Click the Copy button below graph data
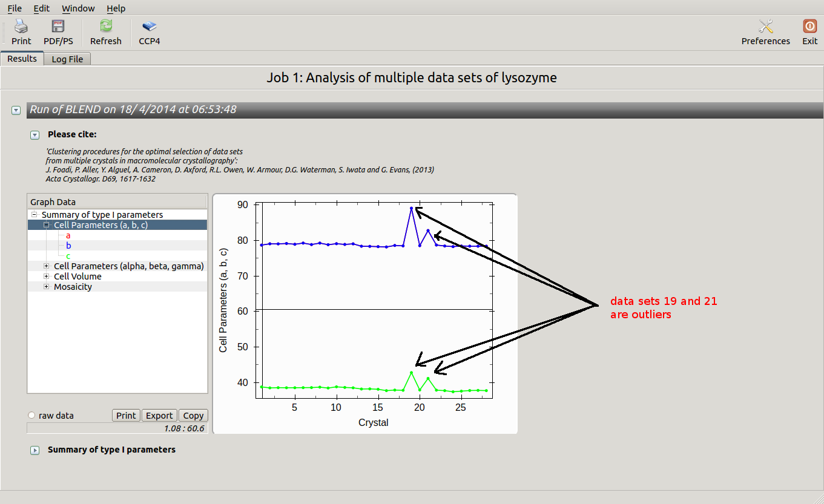This screenshot has height=504, width=824. click(193, 416)
